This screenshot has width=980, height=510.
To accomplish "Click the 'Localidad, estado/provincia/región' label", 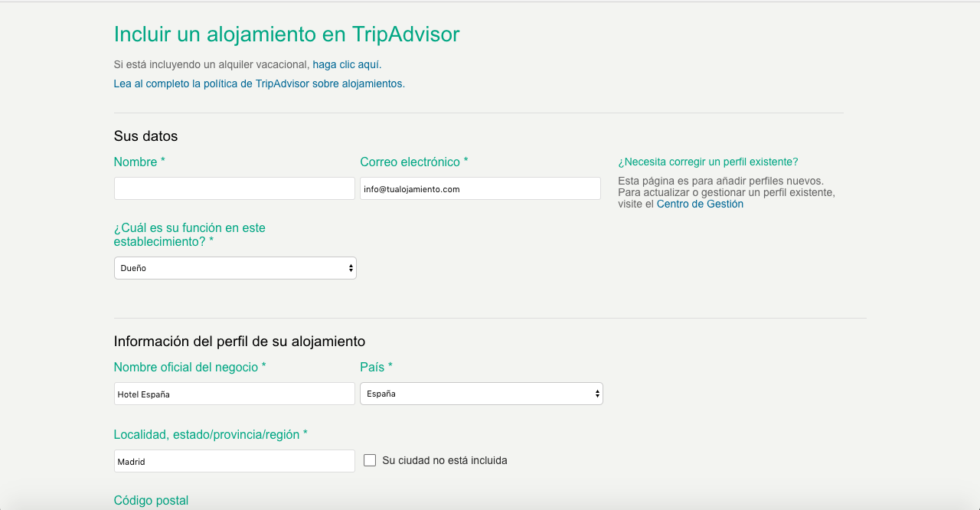I will tap(211, 434).
